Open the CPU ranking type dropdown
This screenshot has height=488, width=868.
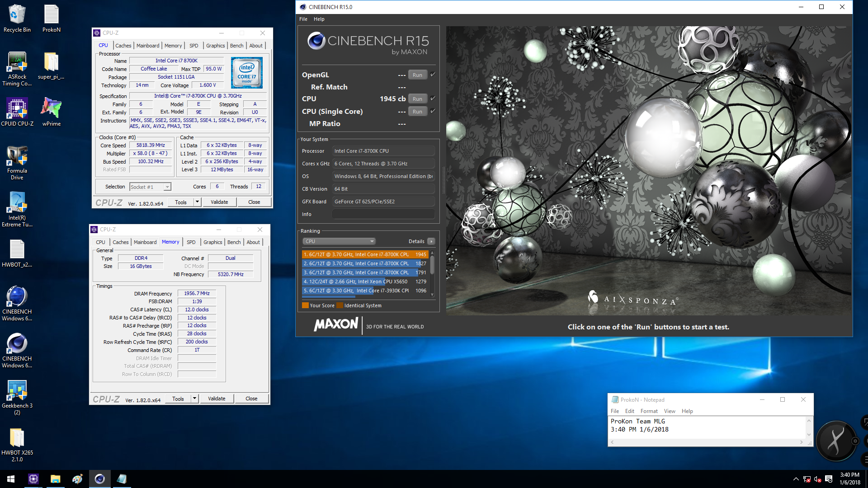(x=339, y=241)
